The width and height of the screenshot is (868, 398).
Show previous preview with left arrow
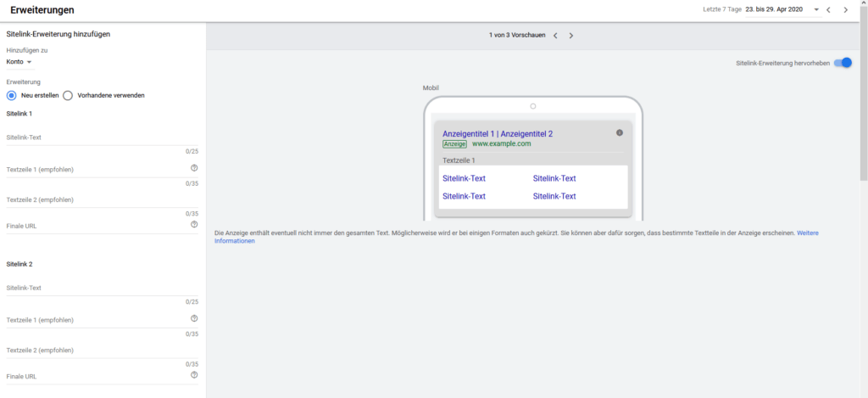555,36
